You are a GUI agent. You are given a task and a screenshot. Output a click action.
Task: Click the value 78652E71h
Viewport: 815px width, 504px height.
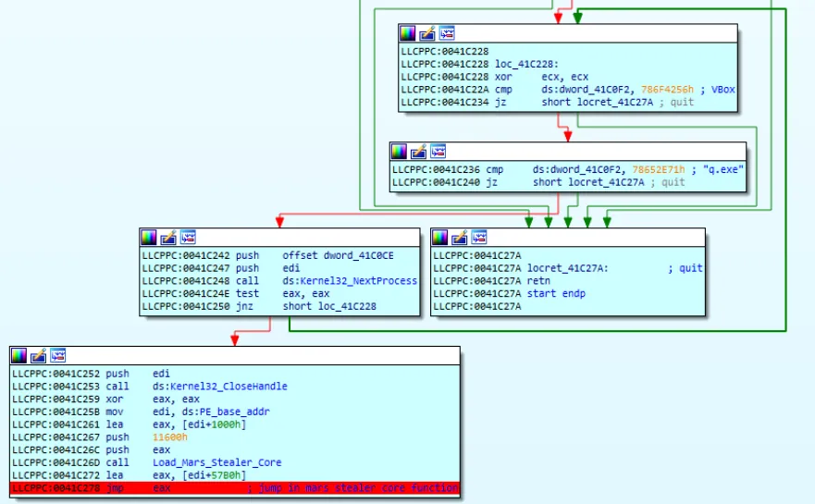[658, 169]
